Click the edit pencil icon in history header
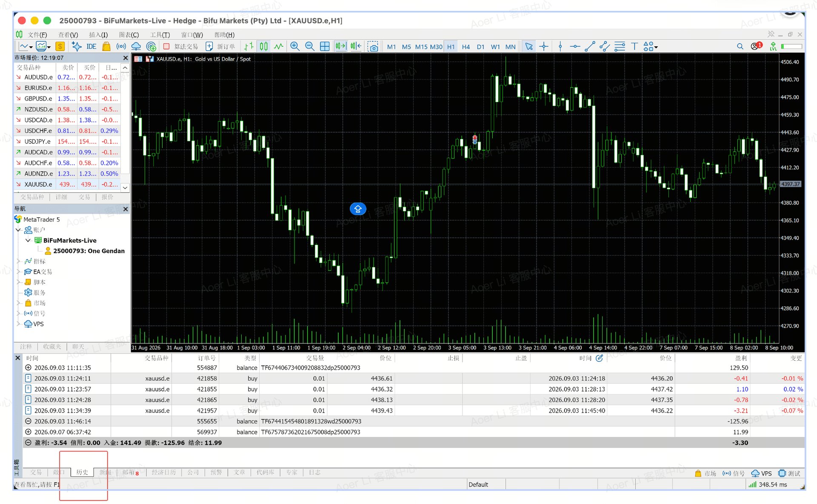817x504 pixels. pyautogui.click(x=599, y=358)
